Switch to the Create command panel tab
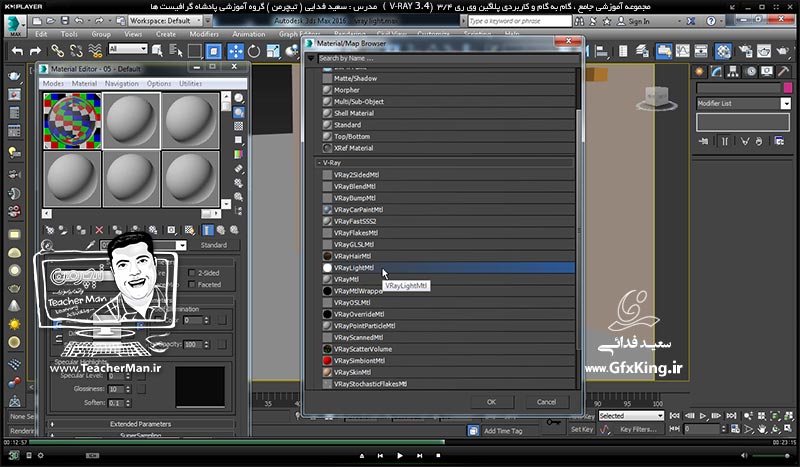The height and width of the screenshot is (467, 800). point(699,71)
